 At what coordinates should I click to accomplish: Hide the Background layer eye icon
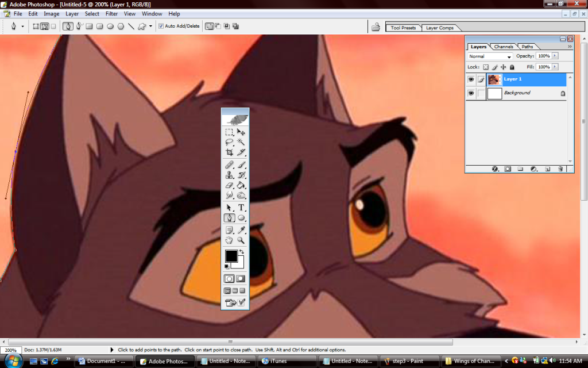(x=471, y=93)
